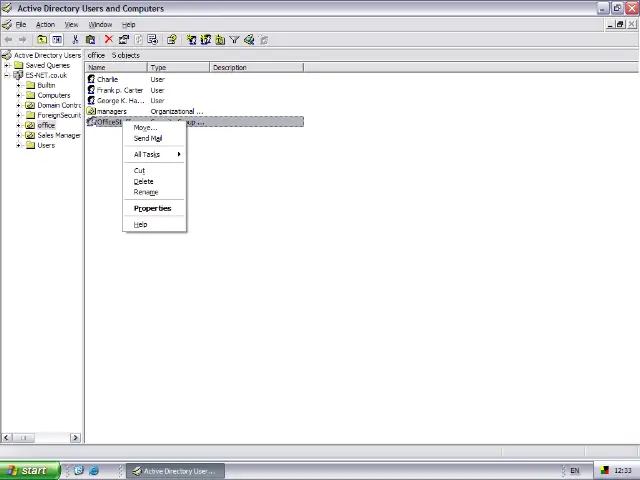The height and width of the screenshot is (480, 640).
Task: Select the Builtin folder tree item
Action: [46, 85]
